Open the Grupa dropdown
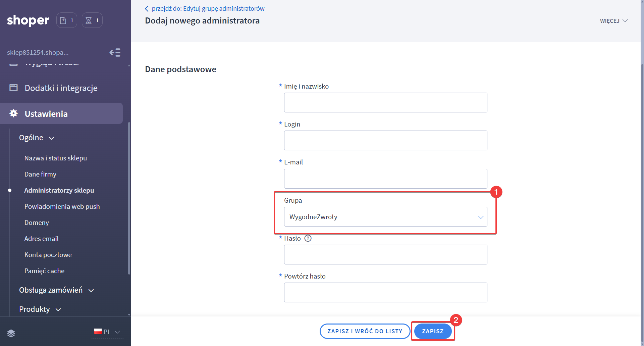The height and width of the screenshot is (346, 644). coord(385,217)
